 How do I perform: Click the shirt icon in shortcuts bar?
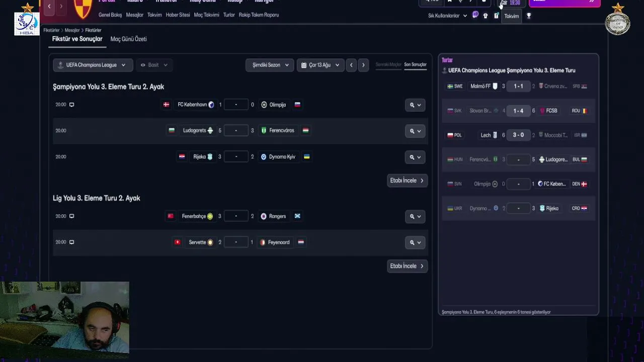[486, 16]
